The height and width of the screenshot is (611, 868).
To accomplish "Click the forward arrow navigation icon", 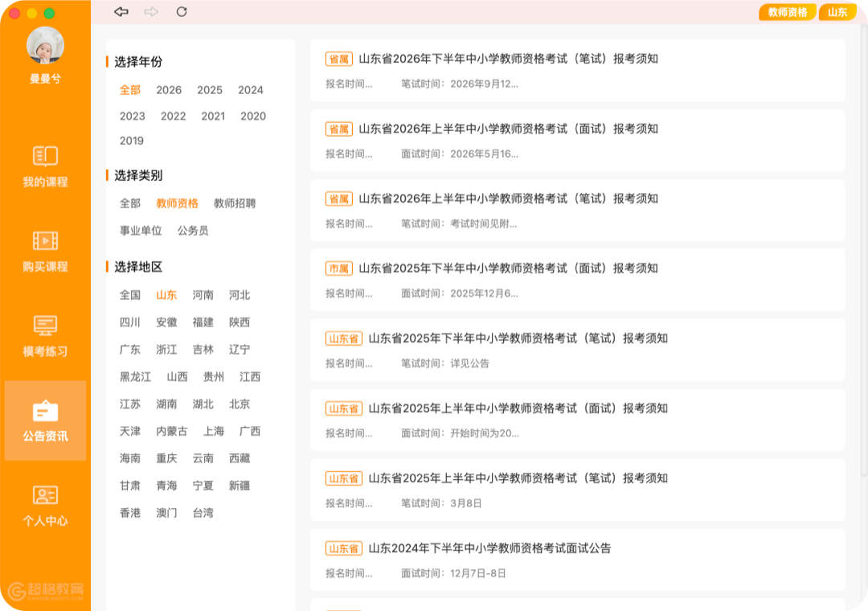I will tap(151, 11).
